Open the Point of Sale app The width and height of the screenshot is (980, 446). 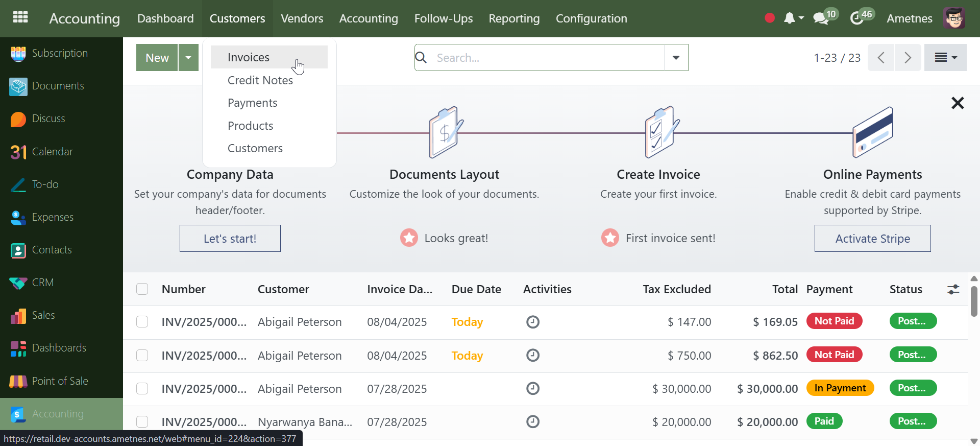pos(18,381)
